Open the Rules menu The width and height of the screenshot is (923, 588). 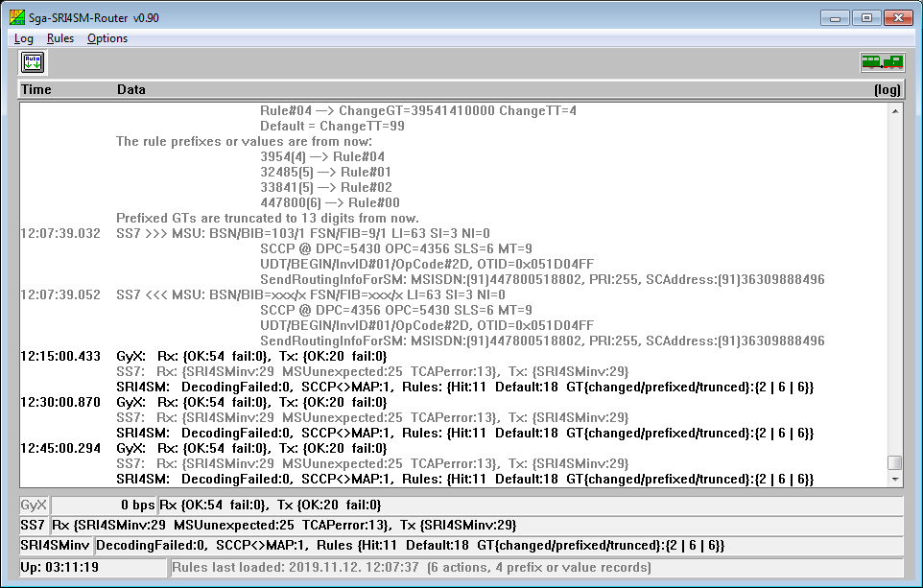(x=60, y=38)
